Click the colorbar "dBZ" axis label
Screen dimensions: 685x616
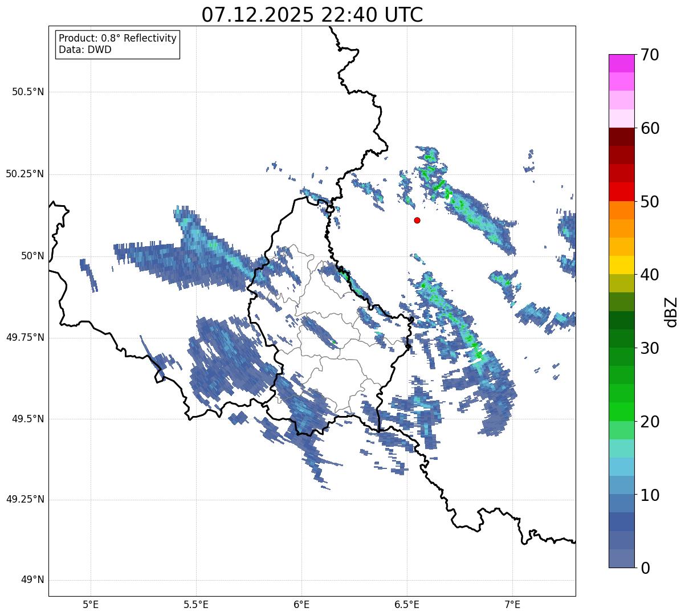671,312
